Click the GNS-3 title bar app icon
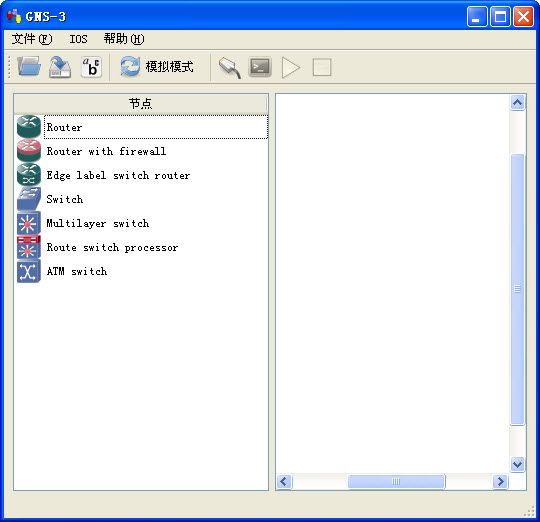 (x=14, y=16)
